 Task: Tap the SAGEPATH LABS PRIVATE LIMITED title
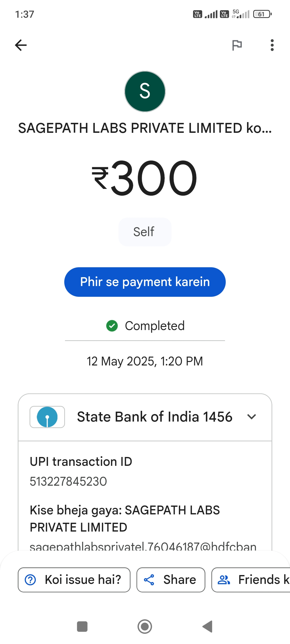pyautogui.click(x=145, y=128)
